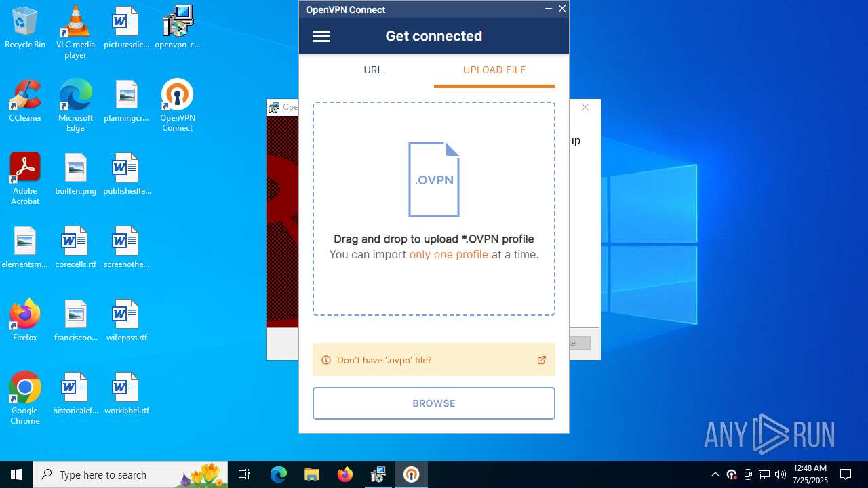The width and height of the screenshot is (868, 488).
Task: Open the notification center icon
Action: click(x=846, y=474)
